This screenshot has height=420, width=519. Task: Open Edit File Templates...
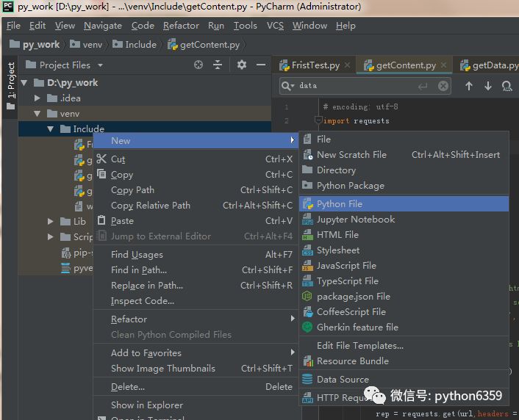tap(404, 345)
